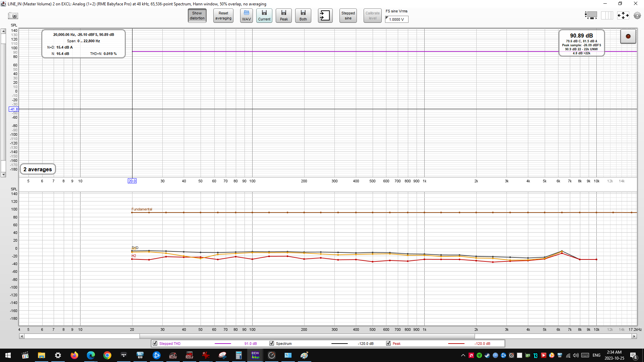Click the Spectrum black line swatch
The width and height of the screenshot is (644, 362).
pyautogui.click(x=339, y=344)
